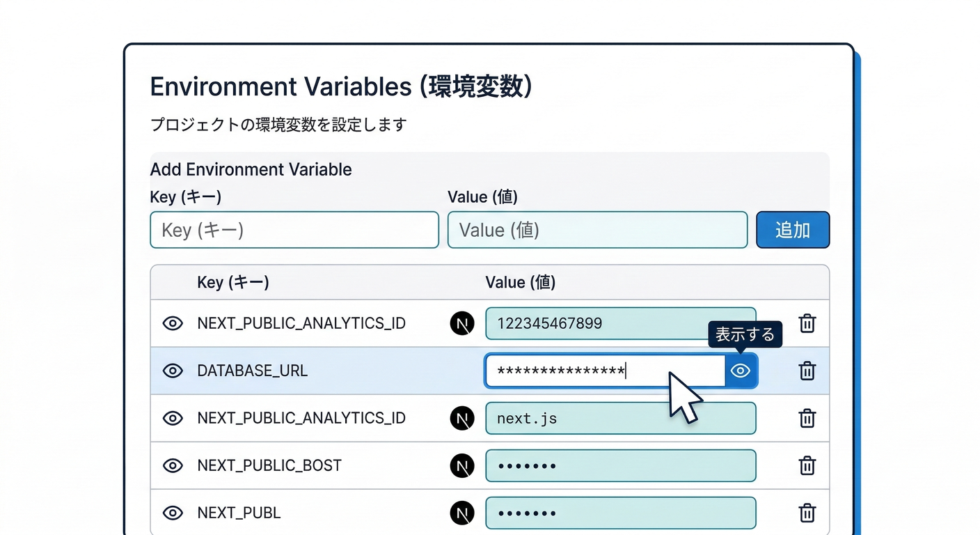
Task: Toggle eye icon left of DATABASE_URL key
Action: coord(173,371)
